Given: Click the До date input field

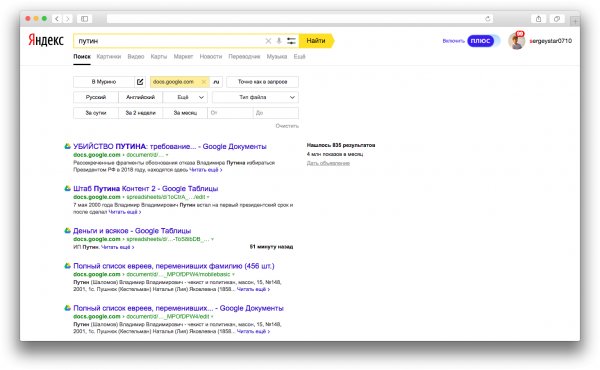Looking at the screenshot, I should pos(276,113).
